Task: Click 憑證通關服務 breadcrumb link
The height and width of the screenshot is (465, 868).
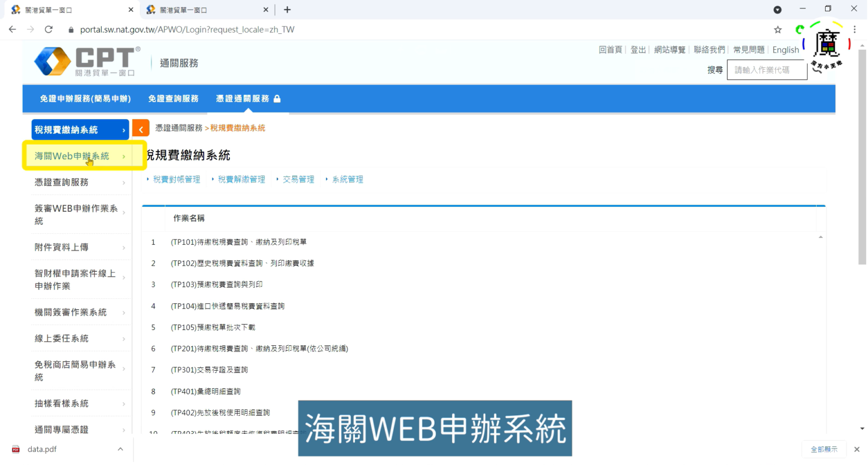Action: click(x=179, y=128)
